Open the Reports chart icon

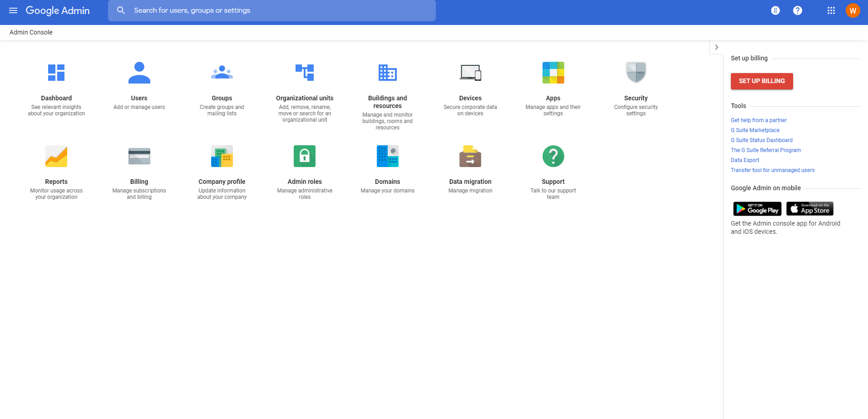56,156
